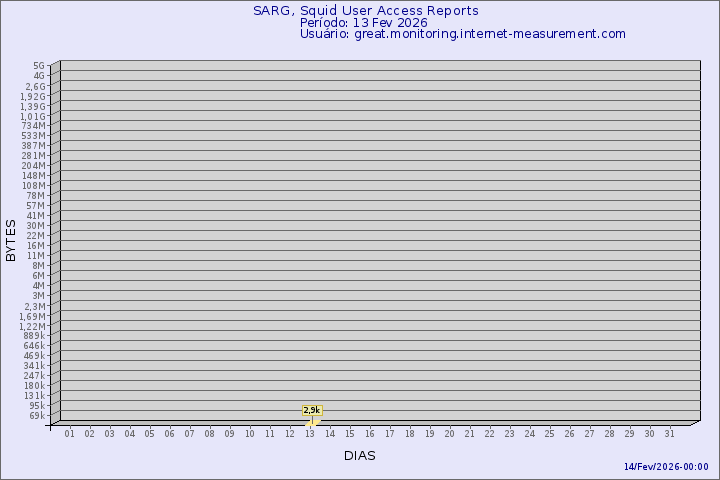Screen dimensions: 720x480
Task: Click day 25 on the days axis
Action: (x=550, y=433)
